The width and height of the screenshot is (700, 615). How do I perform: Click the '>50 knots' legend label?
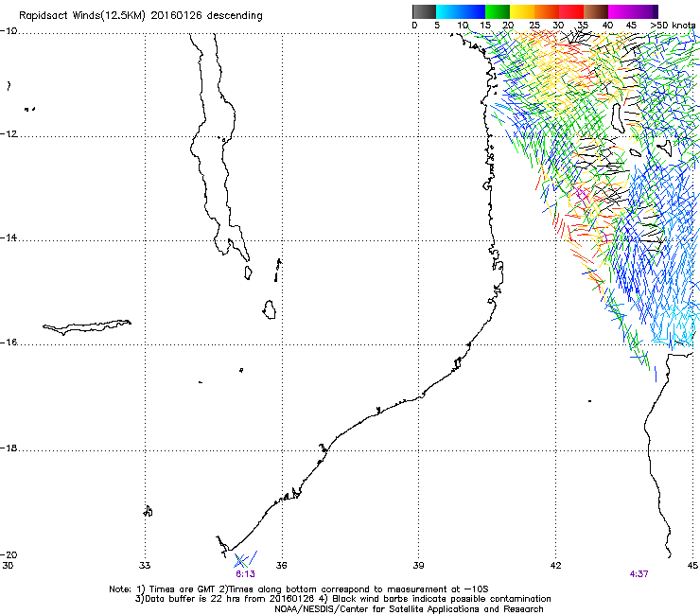tap(673, 25)
